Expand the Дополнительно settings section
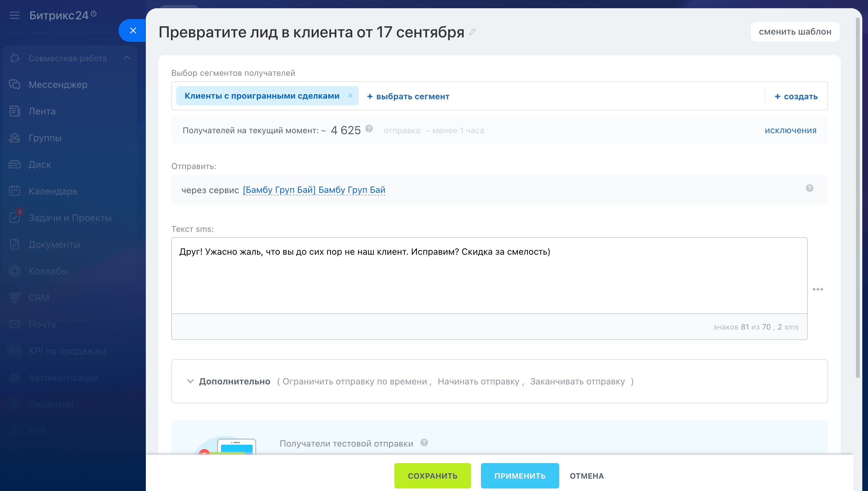This screenshot has width=868, height=491. 234,381
